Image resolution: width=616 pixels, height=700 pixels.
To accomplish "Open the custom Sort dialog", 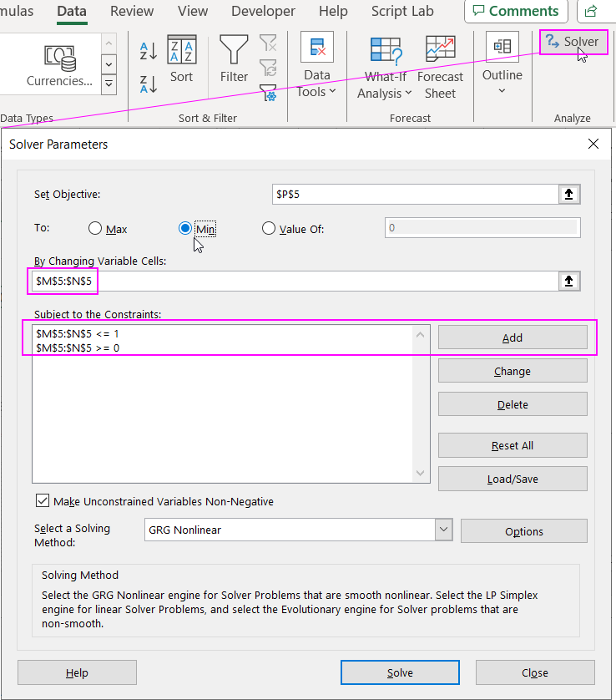I will pyautogui.click(x=181, y=59).
